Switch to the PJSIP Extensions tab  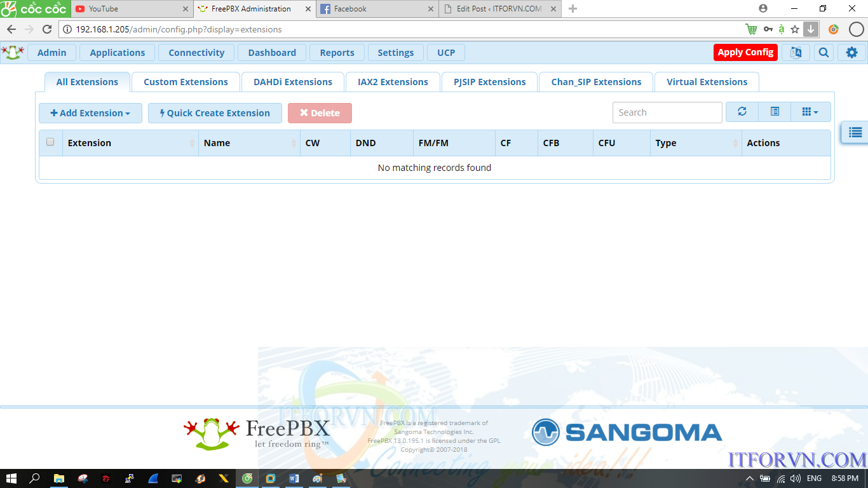point(489,82)
